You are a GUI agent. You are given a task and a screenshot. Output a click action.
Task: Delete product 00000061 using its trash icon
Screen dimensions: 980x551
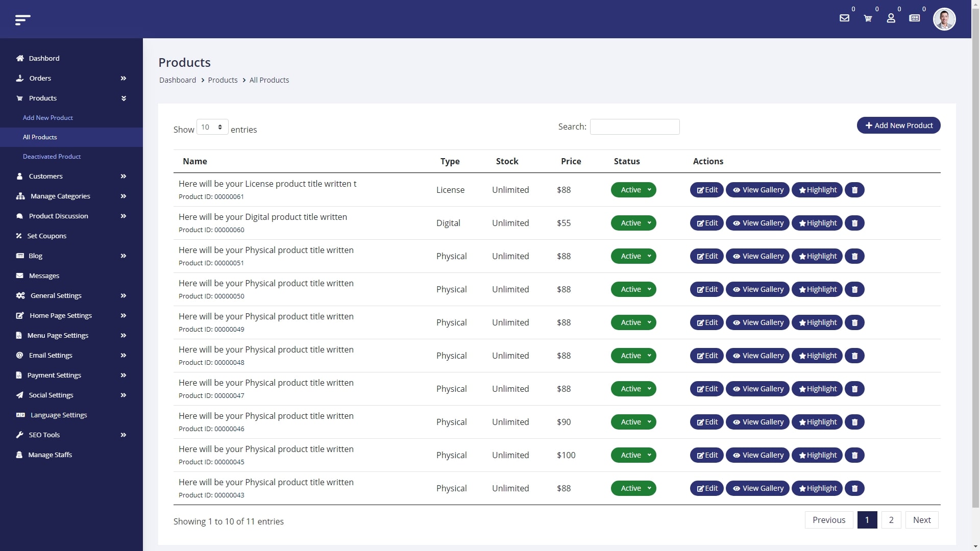point(854,189)
